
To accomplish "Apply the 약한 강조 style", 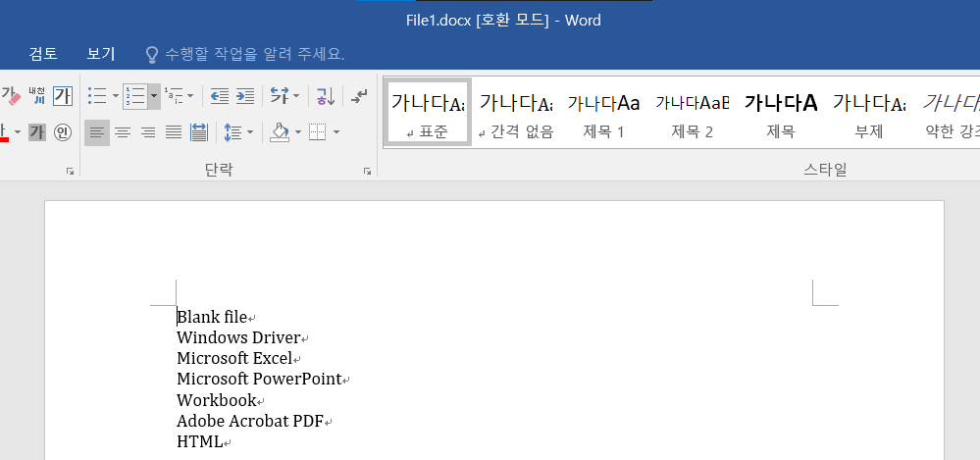I will (x=950, y=113).
